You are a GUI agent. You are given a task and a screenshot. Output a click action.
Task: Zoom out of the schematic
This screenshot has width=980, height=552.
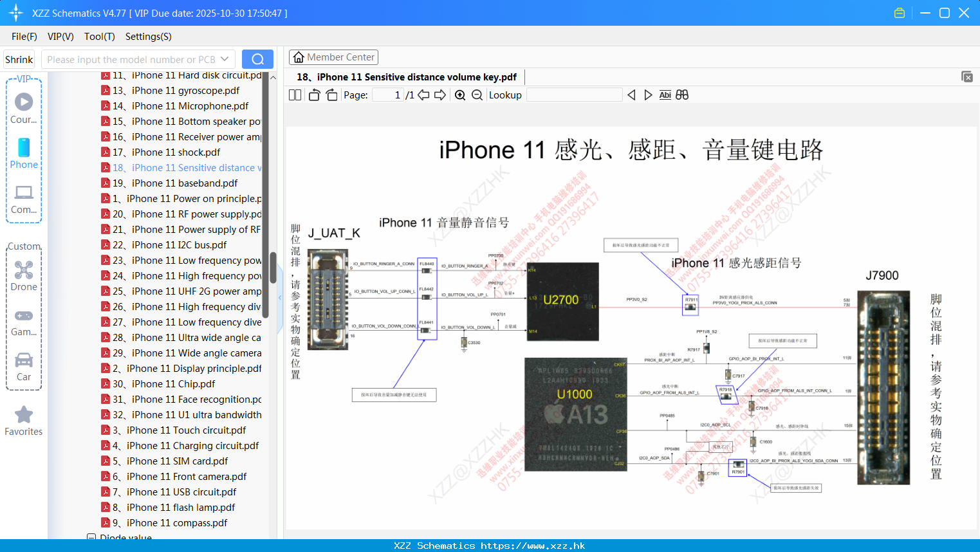click(x=477, y=95)
